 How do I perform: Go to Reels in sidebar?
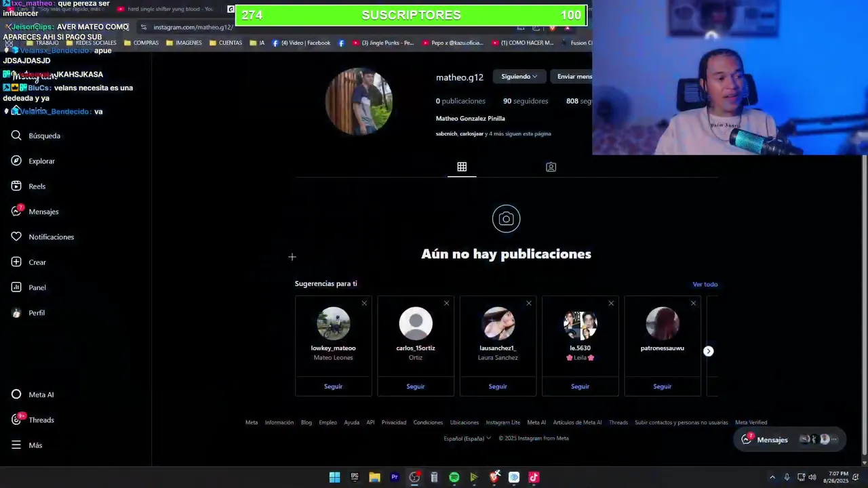[28, 186]
